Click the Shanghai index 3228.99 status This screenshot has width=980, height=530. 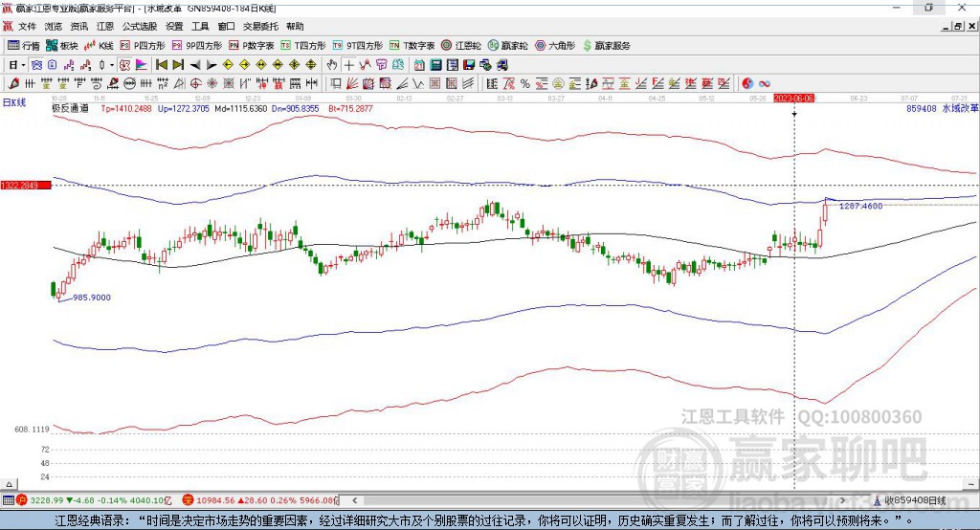[x=94, y=500]
